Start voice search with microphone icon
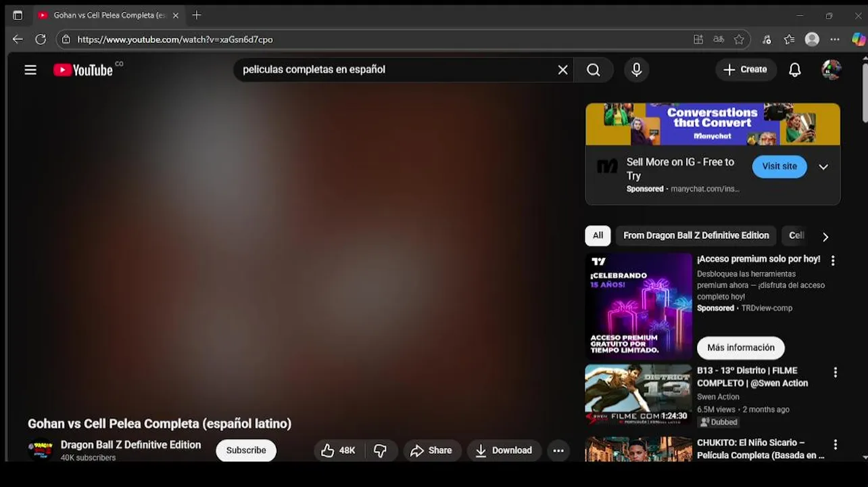The image size is (868, 487). (x=636, y=70)
